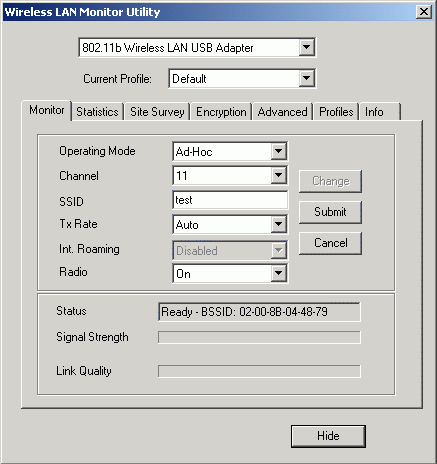437x464 pixels.
Task: Open the Profiles tab
Action: [x=336, y=112]
